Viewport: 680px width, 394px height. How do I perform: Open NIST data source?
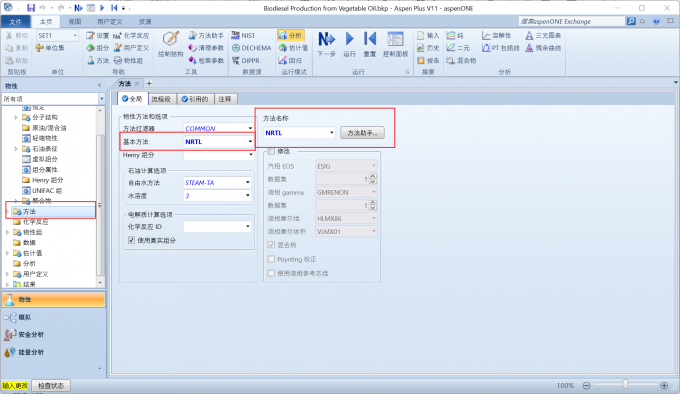(x=243, y=36)
